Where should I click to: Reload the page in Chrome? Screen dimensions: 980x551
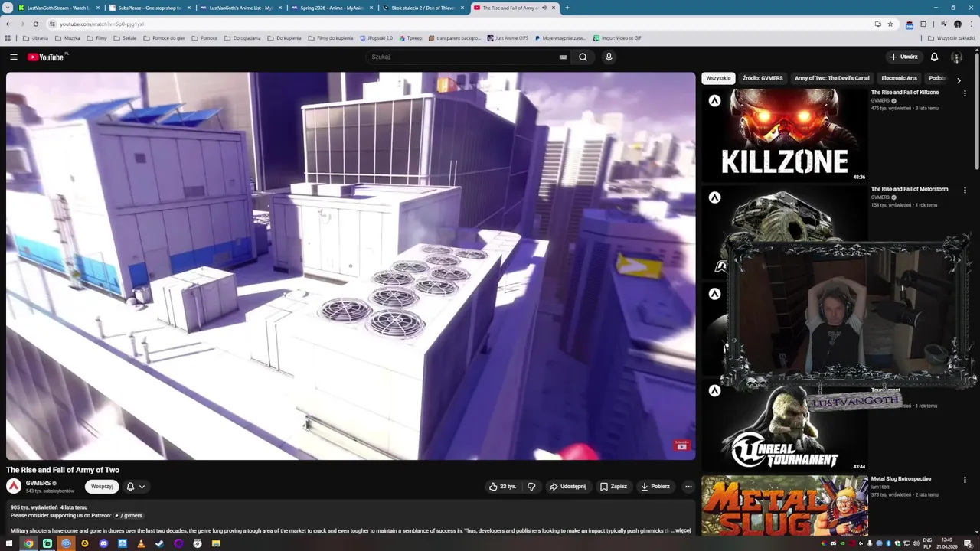[x=35, y=24]
